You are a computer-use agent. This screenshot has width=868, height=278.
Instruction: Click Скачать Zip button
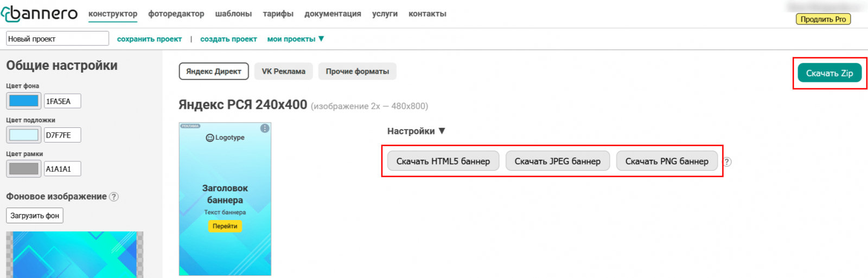829,73
